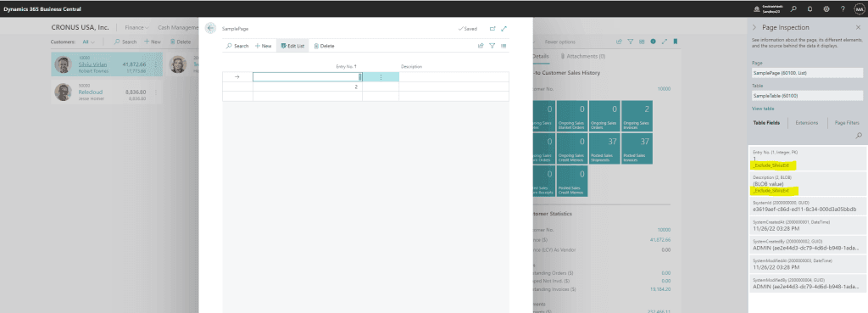Open row options menu for first row
The width and height of the screenshot is (868, 313).
(381, 77)
